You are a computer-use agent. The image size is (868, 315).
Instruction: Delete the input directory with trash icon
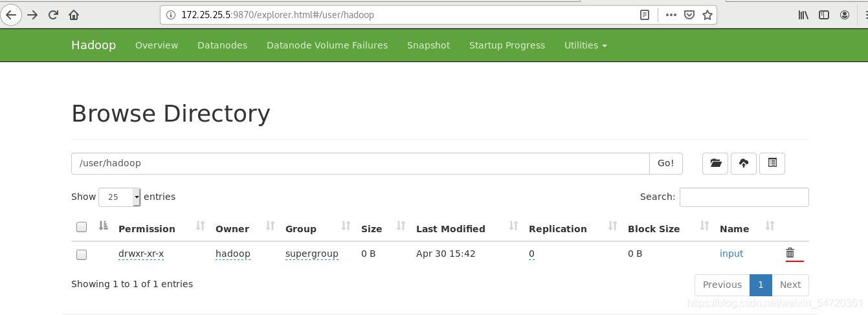[790, 253]
